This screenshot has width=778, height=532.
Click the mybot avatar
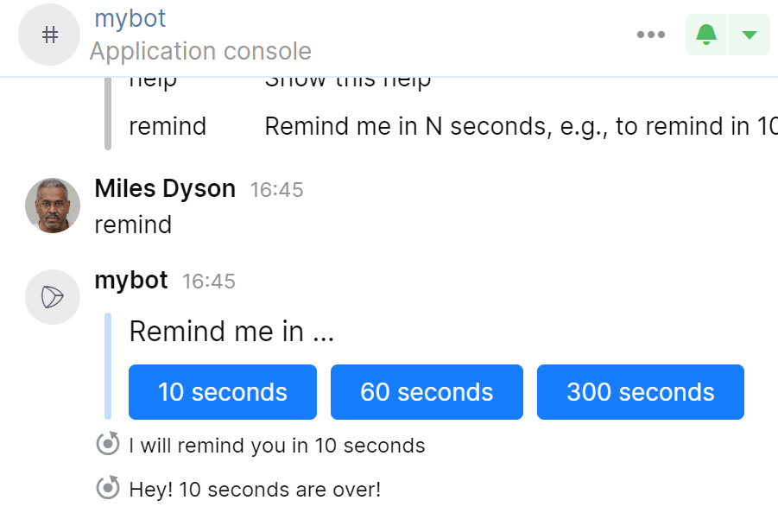tap(52, 296)
